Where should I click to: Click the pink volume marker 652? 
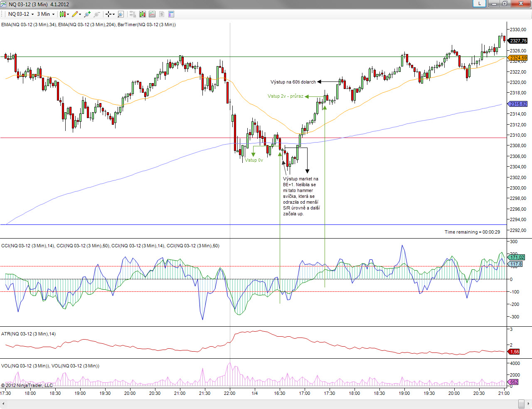(x=514, y=382)
